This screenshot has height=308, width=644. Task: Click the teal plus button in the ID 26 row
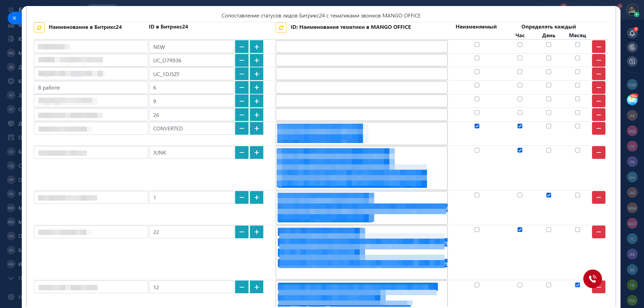click(x=257, y=115)
